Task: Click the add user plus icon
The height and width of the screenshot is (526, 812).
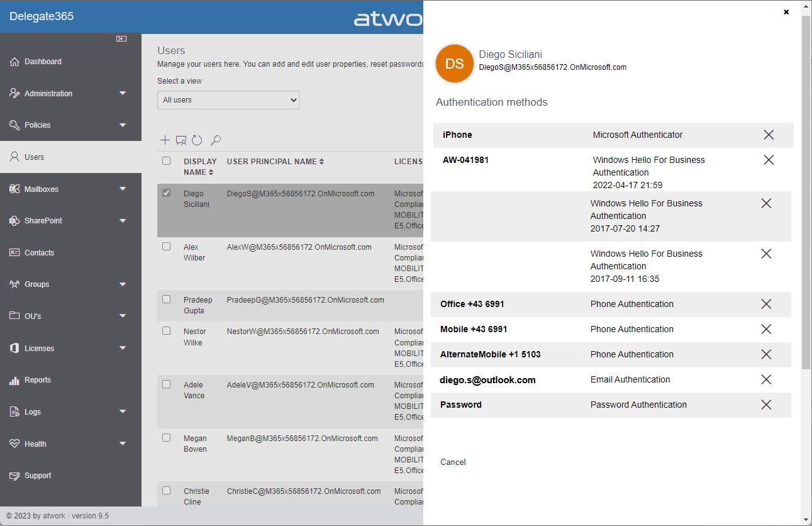Action: (165, 140)
